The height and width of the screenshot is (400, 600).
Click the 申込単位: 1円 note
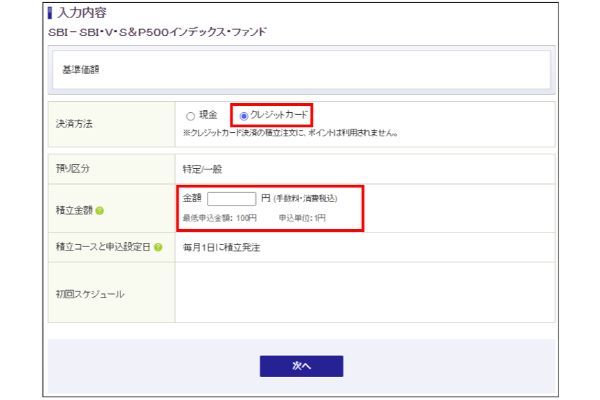click(x=302, y=217)
